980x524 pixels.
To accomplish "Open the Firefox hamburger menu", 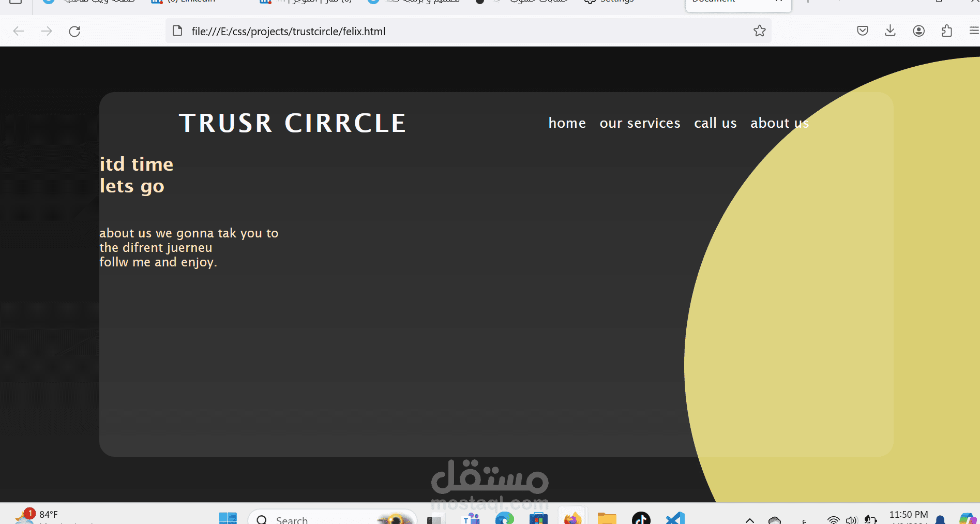I will [x=974, y=31].
